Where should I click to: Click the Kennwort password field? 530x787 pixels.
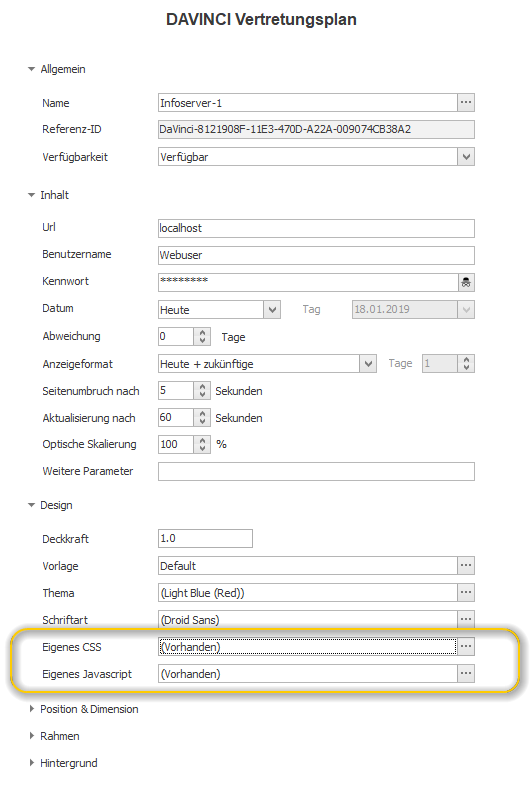[x=308, y=282]
